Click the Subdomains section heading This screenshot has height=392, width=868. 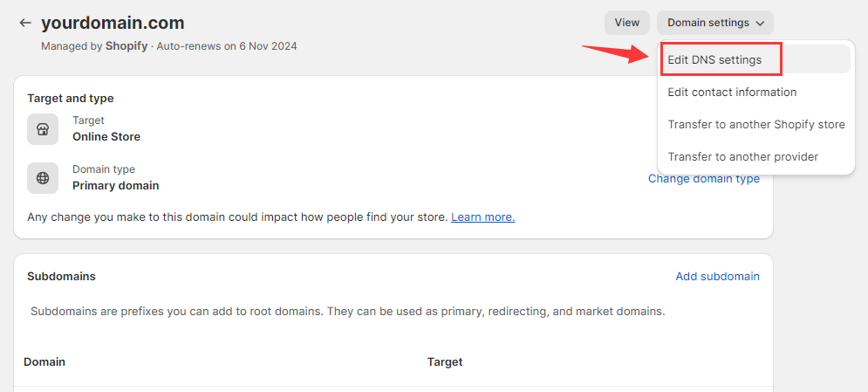pyautogui.click(x=61, y=276)
